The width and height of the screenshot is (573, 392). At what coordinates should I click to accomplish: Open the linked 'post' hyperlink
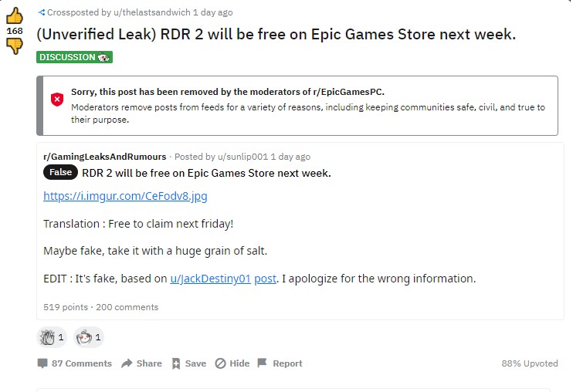(x=265, y=279)
